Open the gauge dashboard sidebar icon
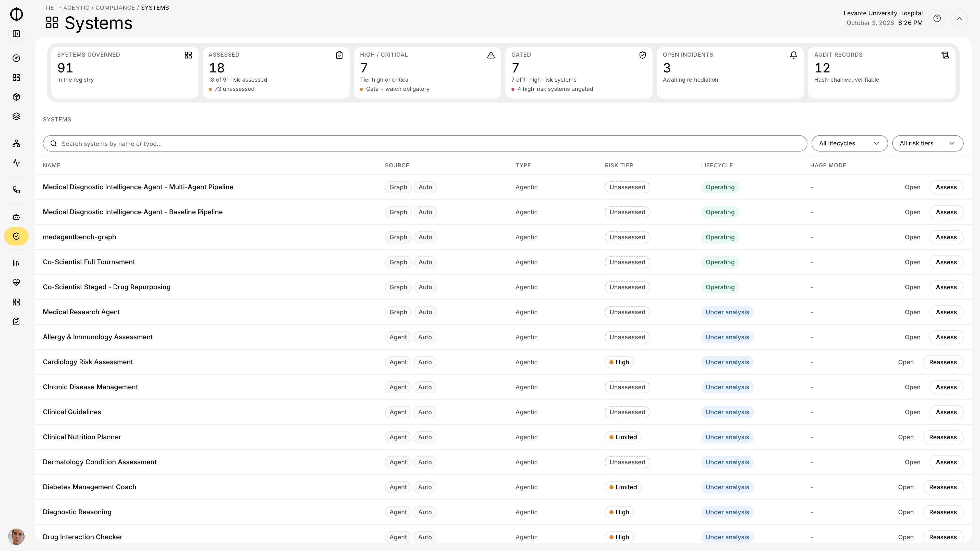Image resolution: width=980 pixels, height=551 pixels. [x=16, y=58]
